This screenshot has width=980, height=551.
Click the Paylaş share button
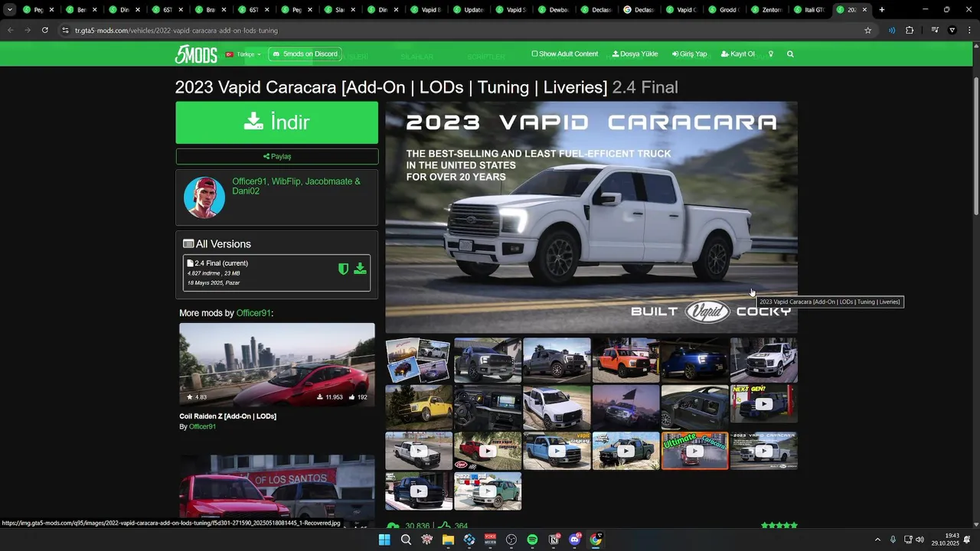pyautogui.click(x=276, y=156)
